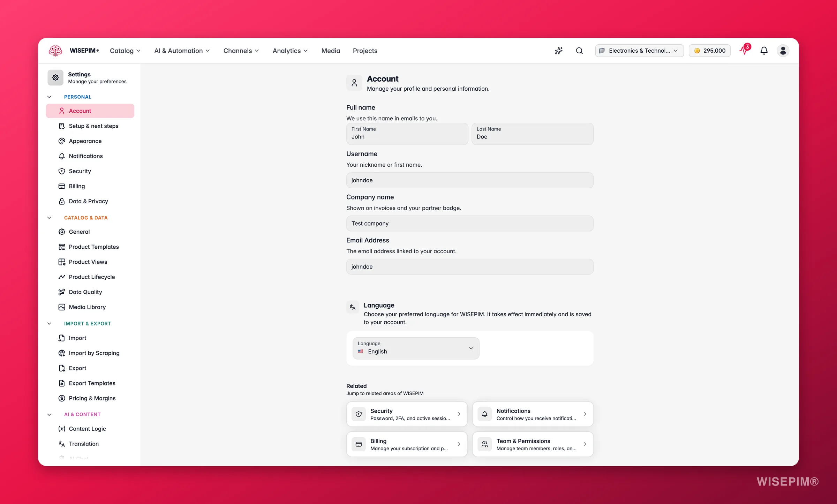This screenshot has width=837, height=504.
Task: Click the sidebar Security shield icon
Action: [62, 171]
